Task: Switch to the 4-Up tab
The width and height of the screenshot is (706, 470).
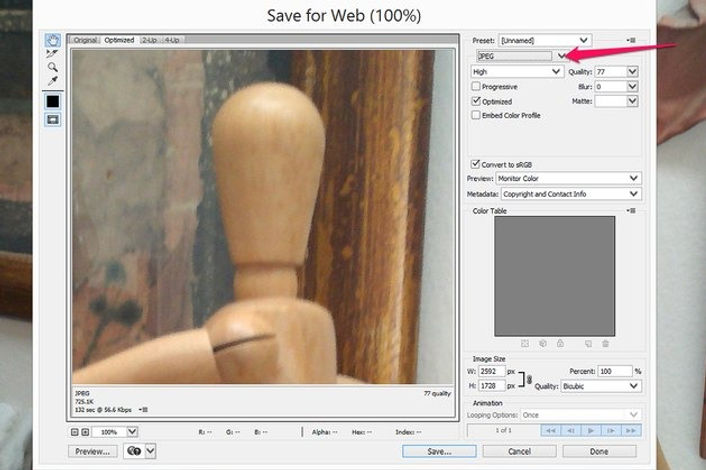Action: pyautogui.click(x=172, y=40)
